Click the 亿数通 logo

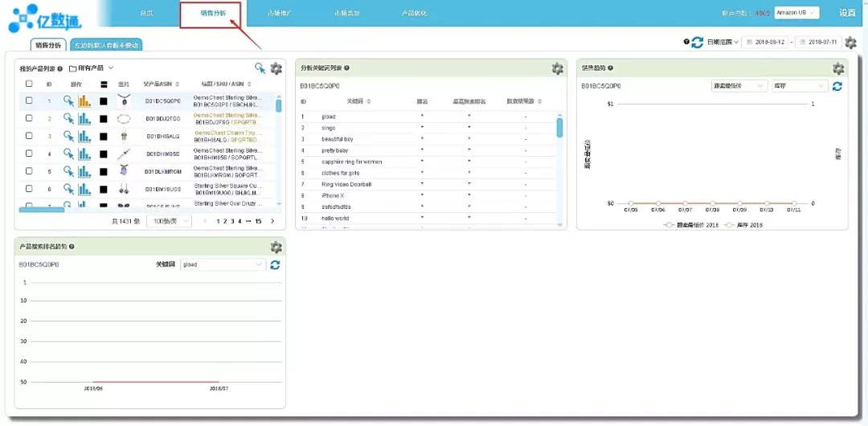pos(45,18)
